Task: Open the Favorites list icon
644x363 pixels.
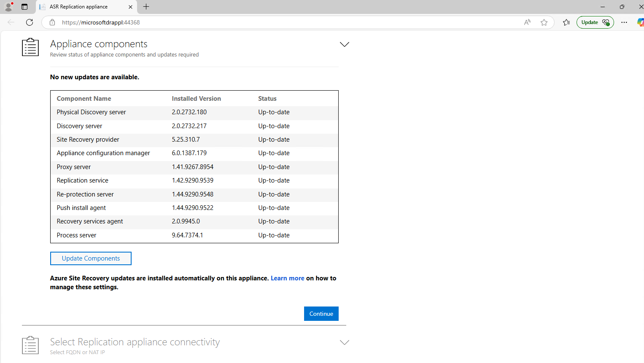Action: click(x=566, y=22)
